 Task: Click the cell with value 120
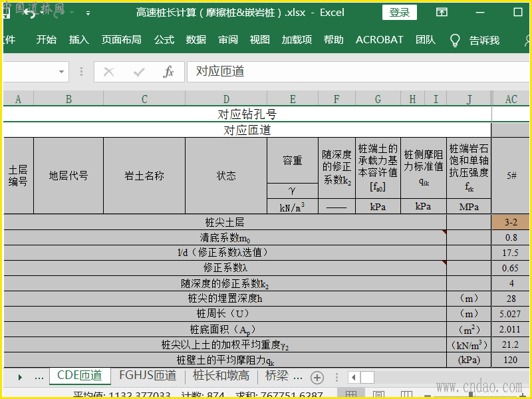click(x=511, y=360)
